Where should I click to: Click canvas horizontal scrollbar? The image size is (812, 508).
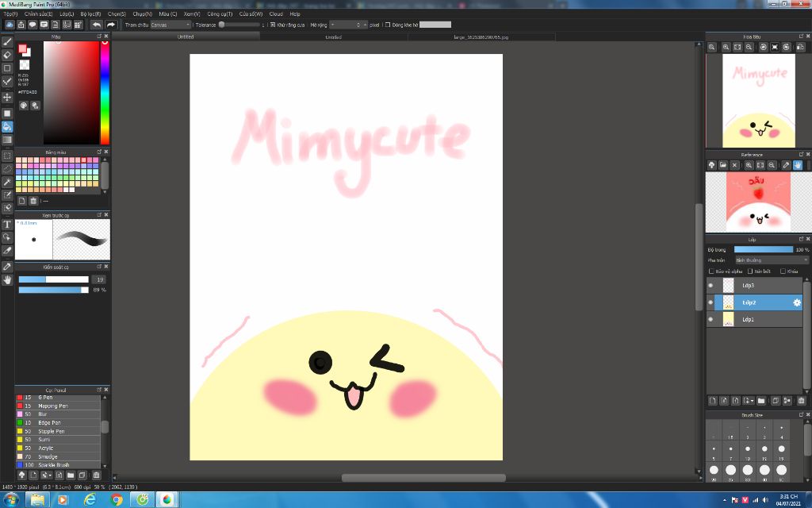(423, 477)
